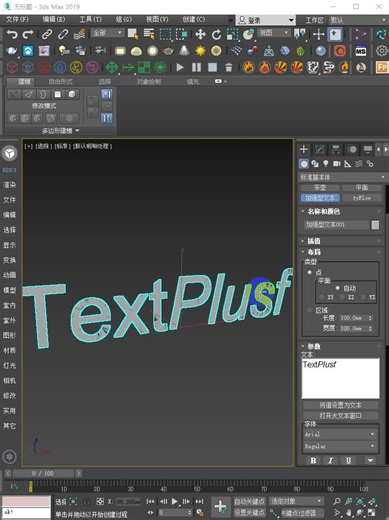Activate the Unlink Selection tool

point(63,34)
